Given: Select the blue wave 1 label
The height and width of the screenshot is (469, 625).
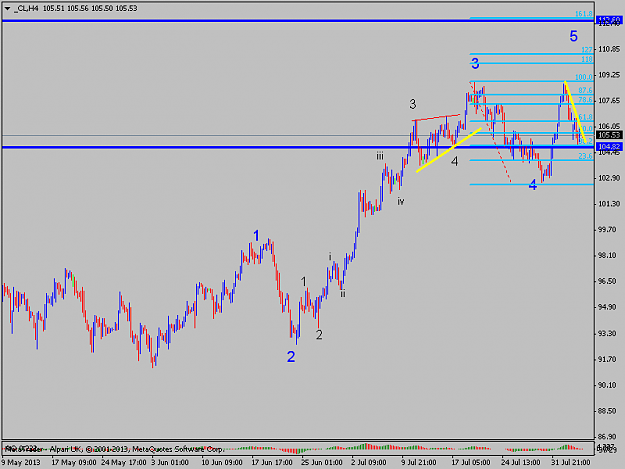Looking at the screenshot, I should click(x=256, y=236).
